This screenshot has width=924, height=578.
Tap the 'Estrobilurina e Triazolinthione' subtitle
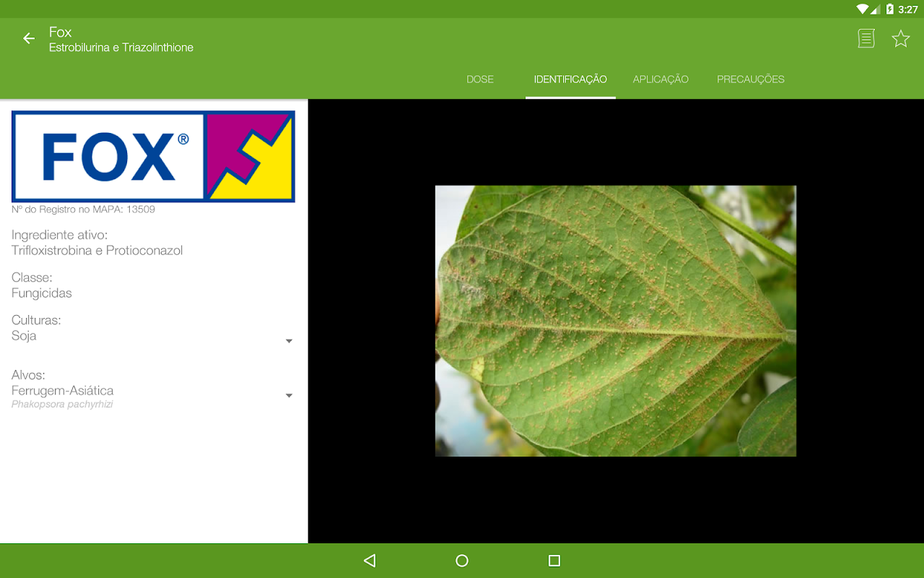(x=121, y=48)
